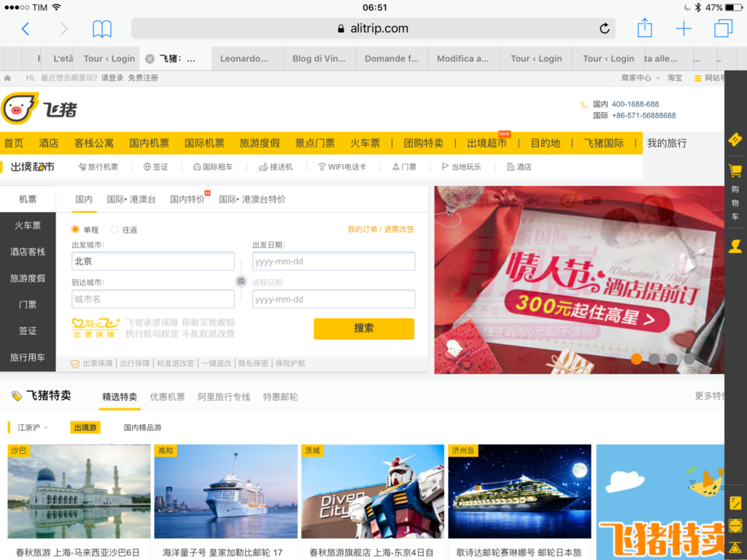The height and width of the screenshot is (560, 747).
Task: Open 酒店 in the yellow navigation bar
Action: [x=49, y=143]
